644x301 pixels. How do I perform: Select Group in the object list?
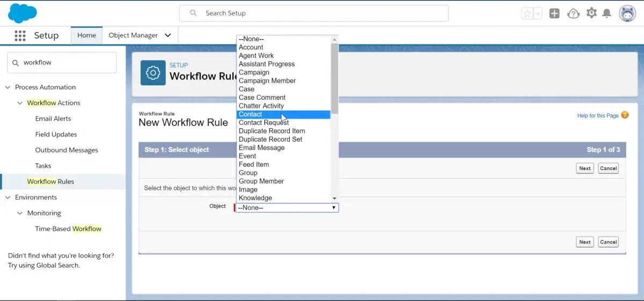click(x=283, y=173)
